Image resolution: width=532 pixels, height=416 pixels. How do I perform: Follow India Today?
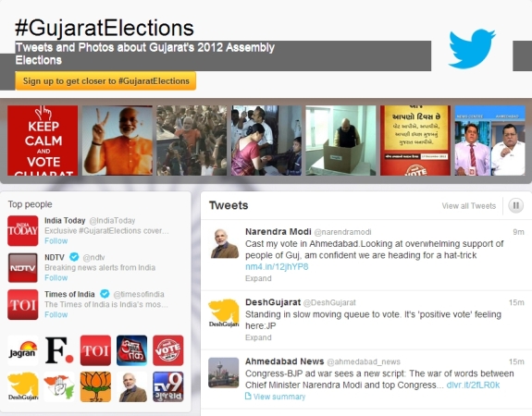pyautogui.click(x=56, y=240)
